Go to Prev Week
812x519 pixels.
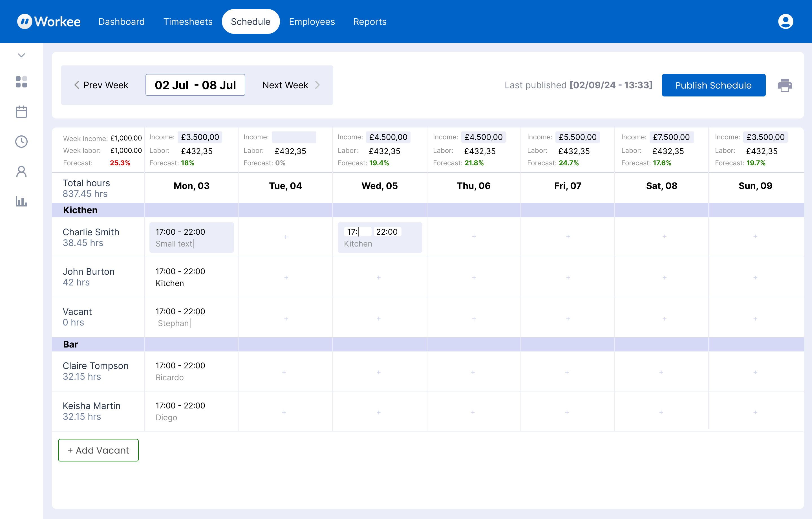point(101,85)
